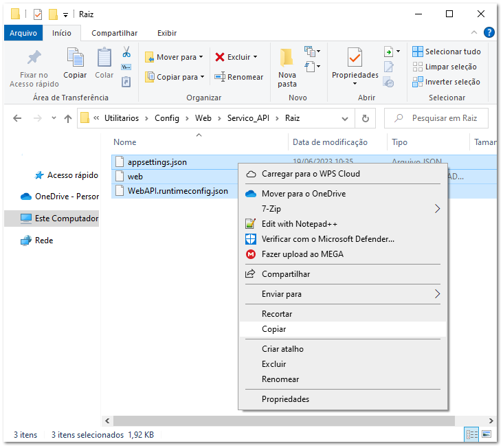Open the Propriedades icon in the ribbon
This screenshot has width=503, height=448.
[x=355, y=59]
